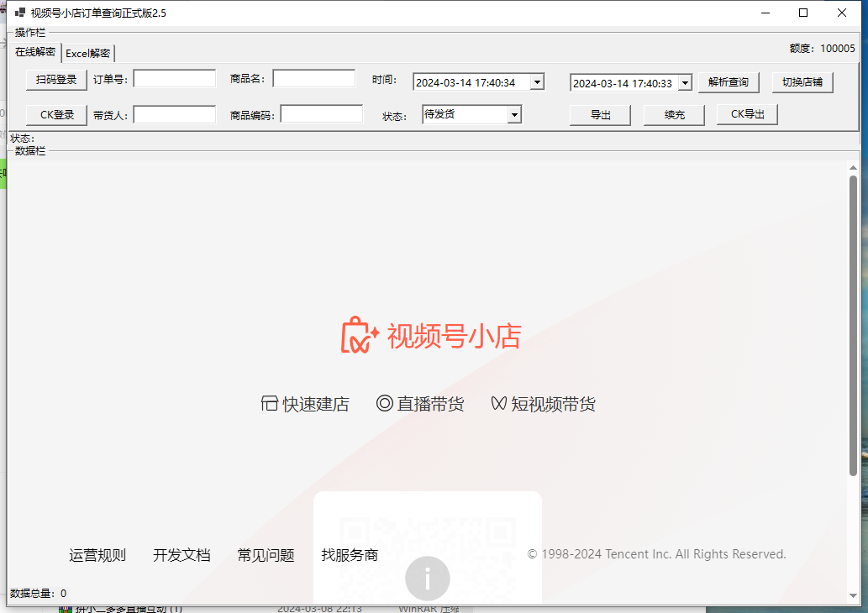This screenshot has width=868, height=613.
Task: Open the end time dropdown arrow
Action: point(684,83)
